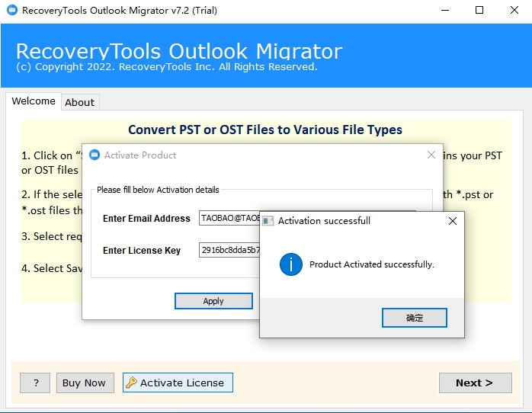Click the RecoveryTools title bar app icon
The image size is (532, 413).
pyautogui.click(x=12, y=10)
